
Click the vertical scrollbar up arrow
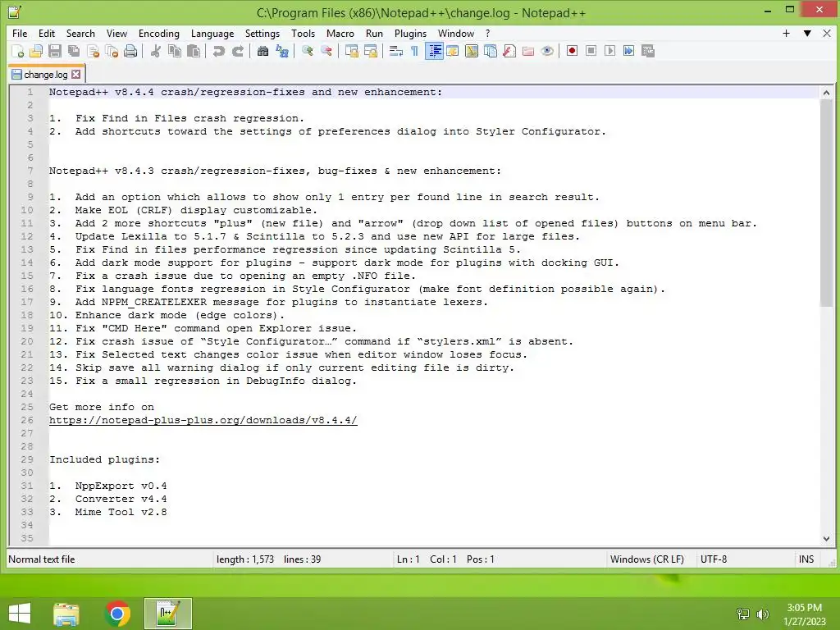click(826, 93)
